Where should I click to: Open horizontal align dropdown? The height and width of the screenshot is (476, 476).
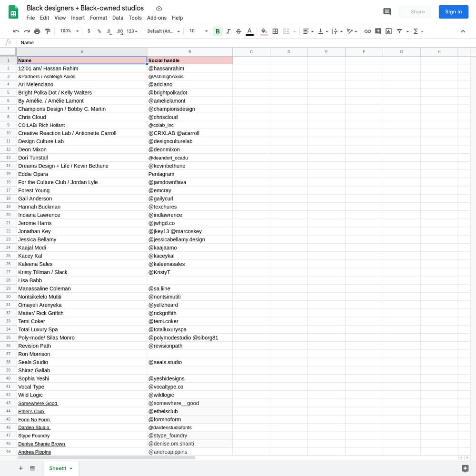(x=308, y=31)
